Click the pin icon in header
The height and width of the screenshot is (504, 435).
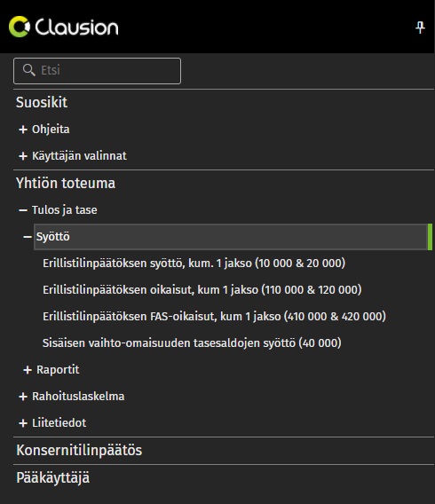(420, 28)
